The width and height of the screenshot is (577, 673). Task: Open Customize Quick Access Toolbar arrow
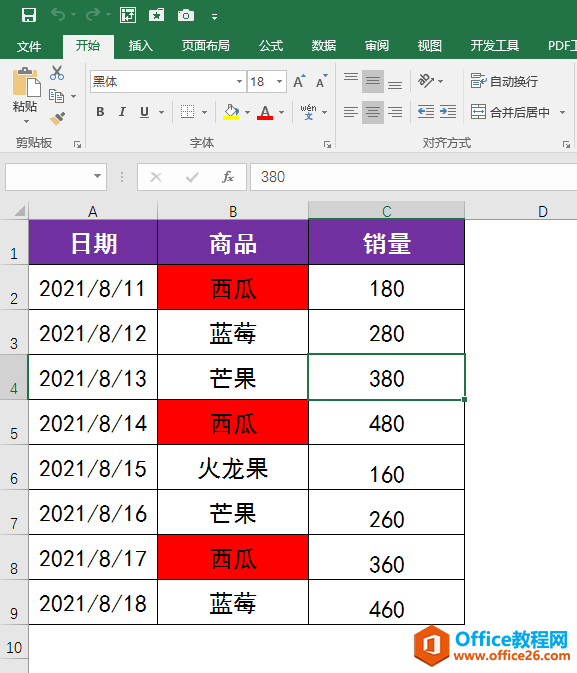(x=214, y=17)
